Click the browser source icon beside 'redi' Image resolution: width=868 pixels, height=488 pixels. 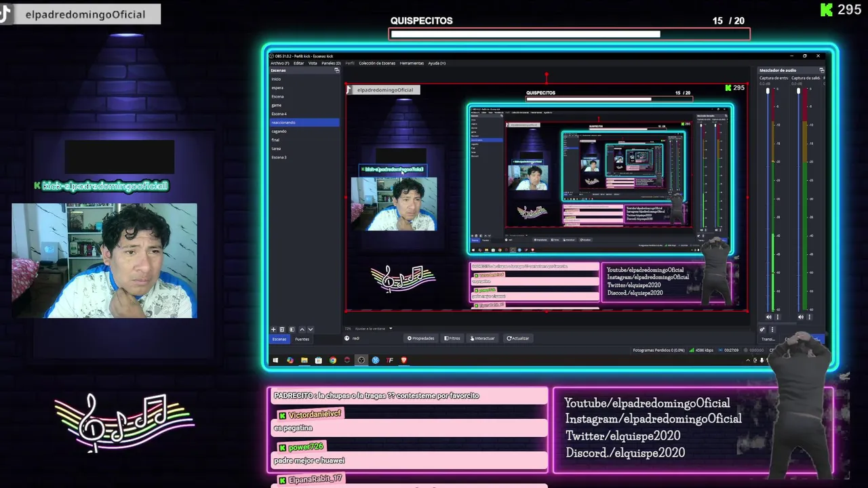(x=347, y=338)
